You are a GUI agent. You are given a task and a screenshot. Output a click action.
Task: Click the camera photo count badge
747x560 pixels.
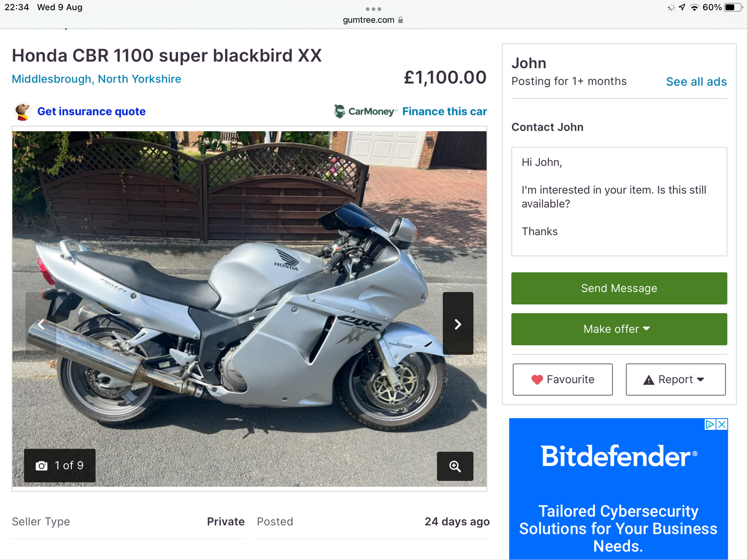coord(60,465)
